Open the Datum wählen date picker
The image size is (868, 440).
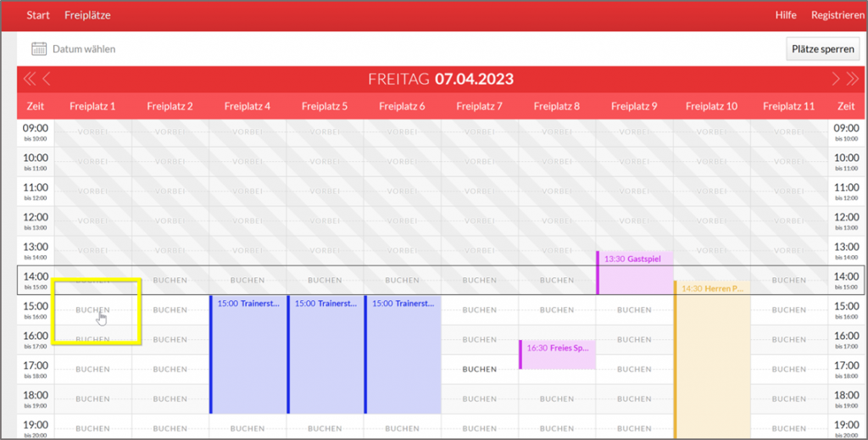83,49
